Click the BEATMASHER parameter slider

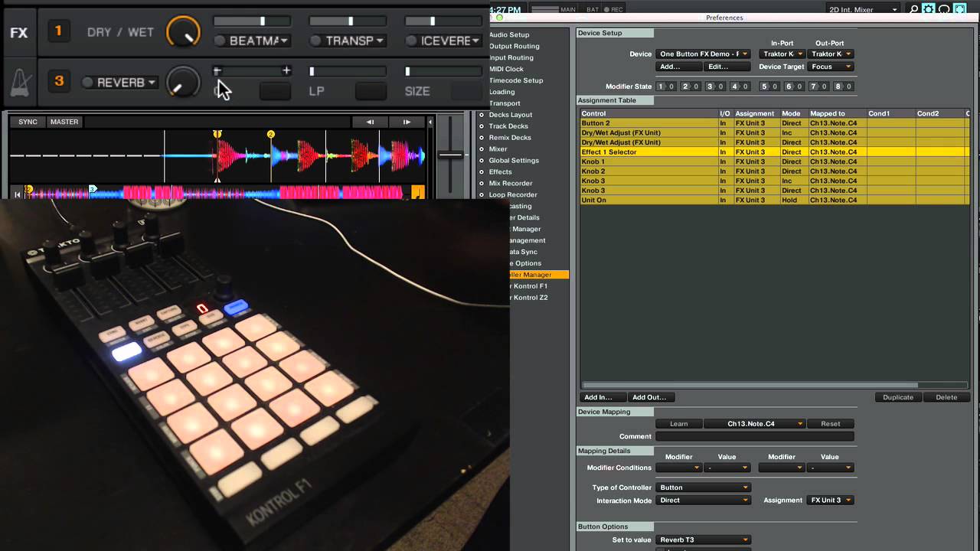[252, 21]
